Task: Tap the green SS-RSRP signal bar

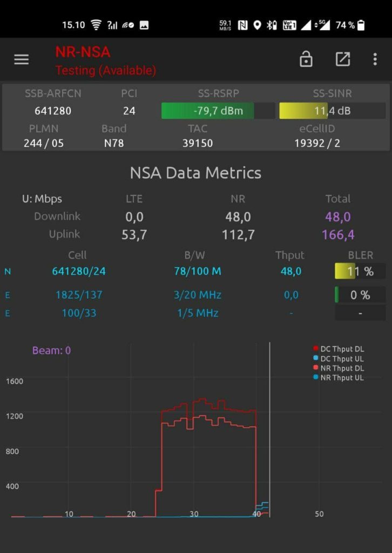Action: [x=208, y=111]
